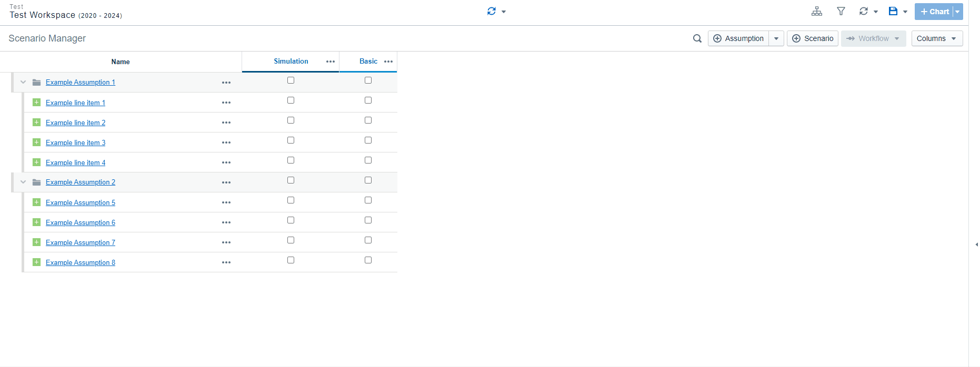Open three-dots menu for Example line item 1
This screenshot has height=367, width=980.
point(226,103)
